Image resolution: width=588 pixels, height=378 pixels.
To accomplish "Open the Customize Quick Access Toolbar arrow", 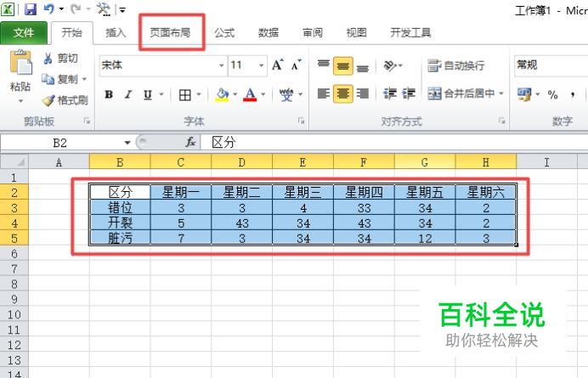I will tap(122, 9).
